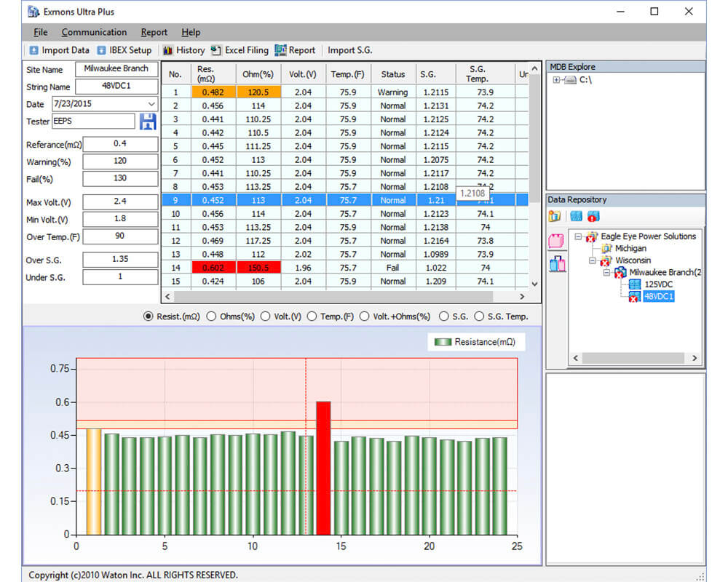Click the Excel Filing icon

[216, 50]
